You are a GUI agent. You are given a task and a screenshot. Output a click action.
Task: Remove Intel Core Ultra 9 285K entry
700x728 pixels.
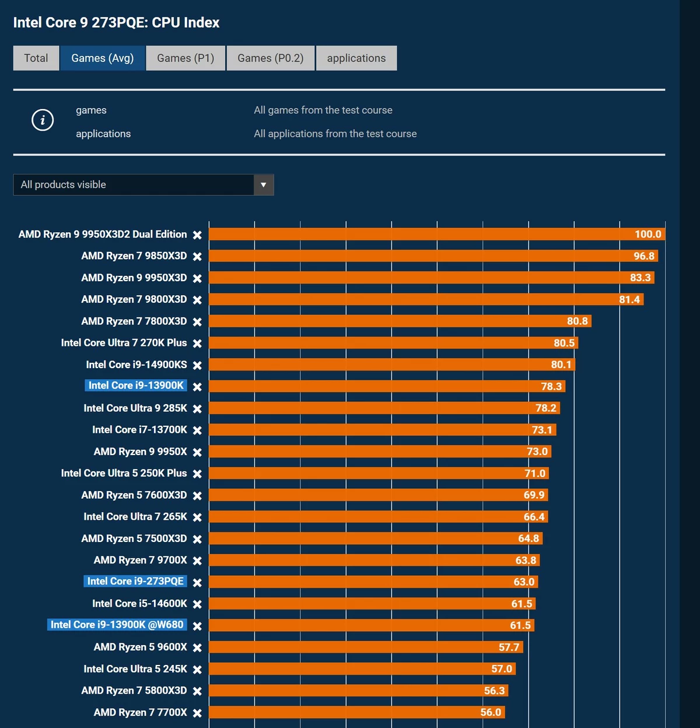pyautogui.click(x=197, y=408)
